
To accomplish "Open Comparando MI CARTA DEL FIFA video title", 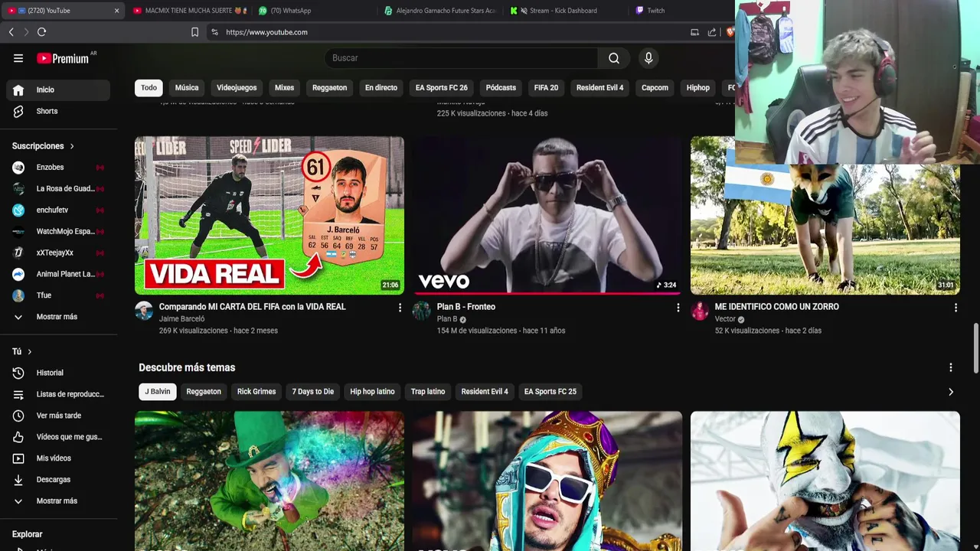I will click(x=253, y=307).
